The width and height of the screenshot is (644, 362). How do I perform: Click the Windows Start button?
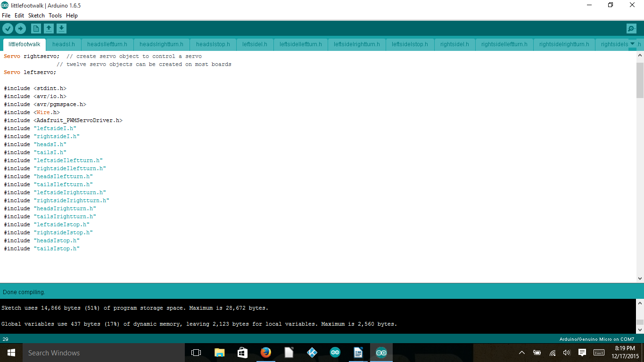click(11, 353)
